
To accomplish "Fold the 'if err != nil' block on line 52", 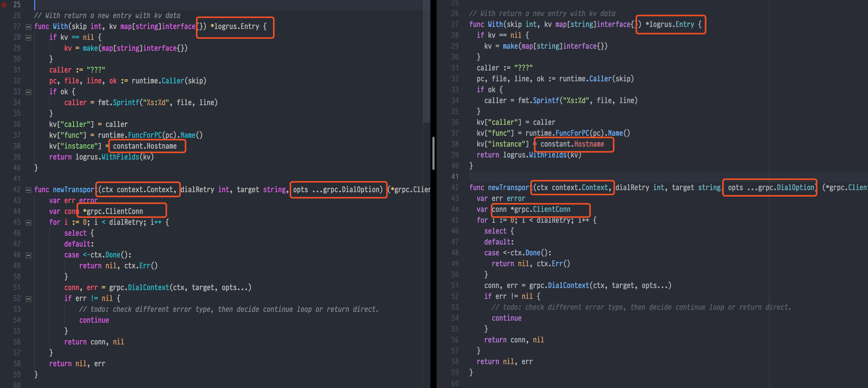I will coord(29,299).
